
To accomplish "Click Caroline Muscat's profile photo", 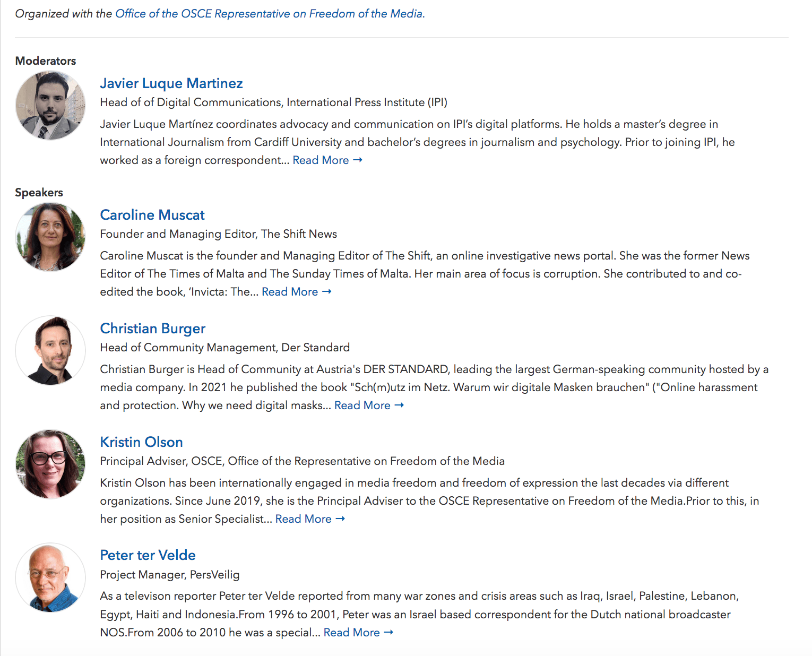I will pyautogui.click(x=50, y=237).
